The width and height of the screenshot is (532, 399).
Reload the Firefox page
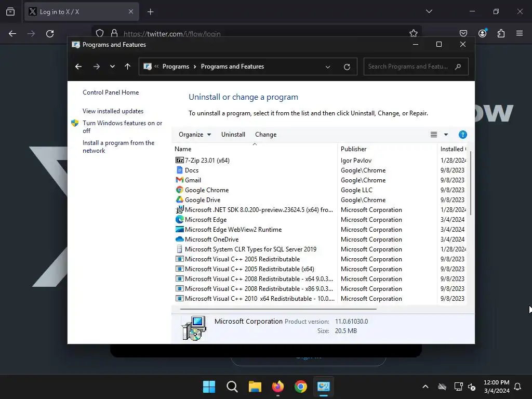click(x=50, y=34)
